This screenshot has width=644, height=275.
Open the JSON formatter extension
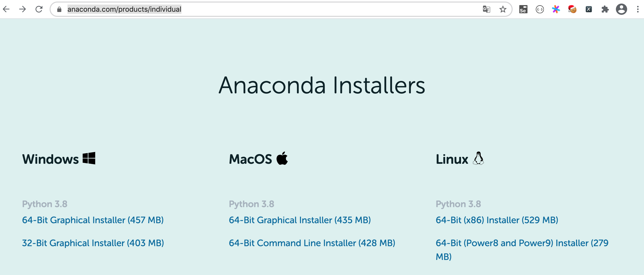click(x=540, y=9)
